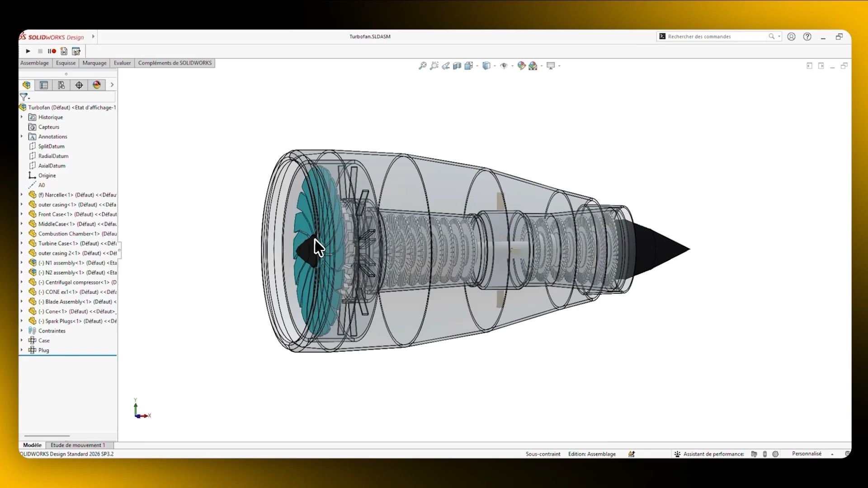Switch to the Assemblage ribbon tab
This screenshot has height=488, width=868.
34,63
